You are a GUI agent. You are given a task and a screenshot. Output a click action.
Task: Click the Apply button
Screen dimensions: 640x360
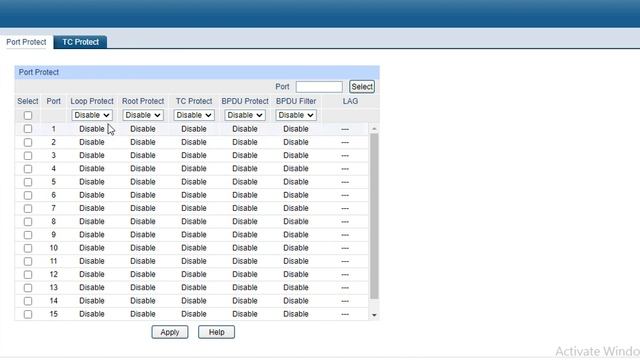(170, 332)
